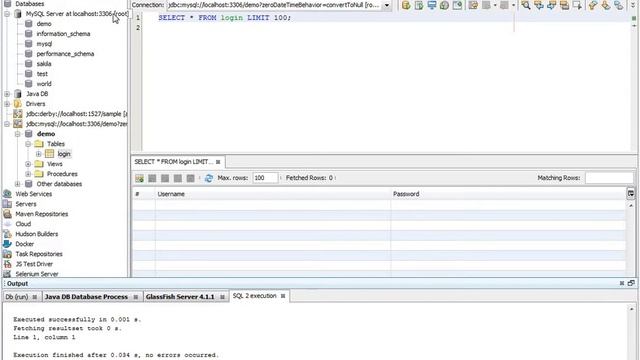The image size is (640, 360).
Task: Click Next Bookmark icon
Action: [606, 5]
